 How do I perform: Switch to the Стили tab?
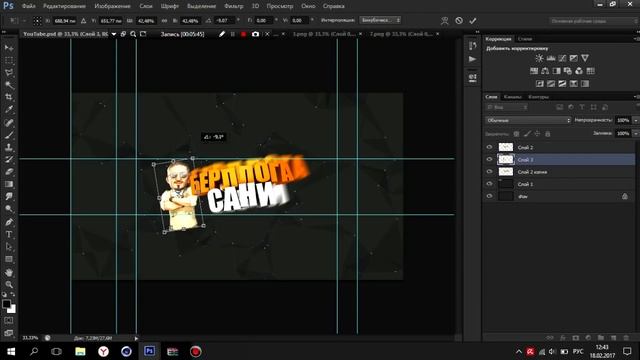click(524, 39)
